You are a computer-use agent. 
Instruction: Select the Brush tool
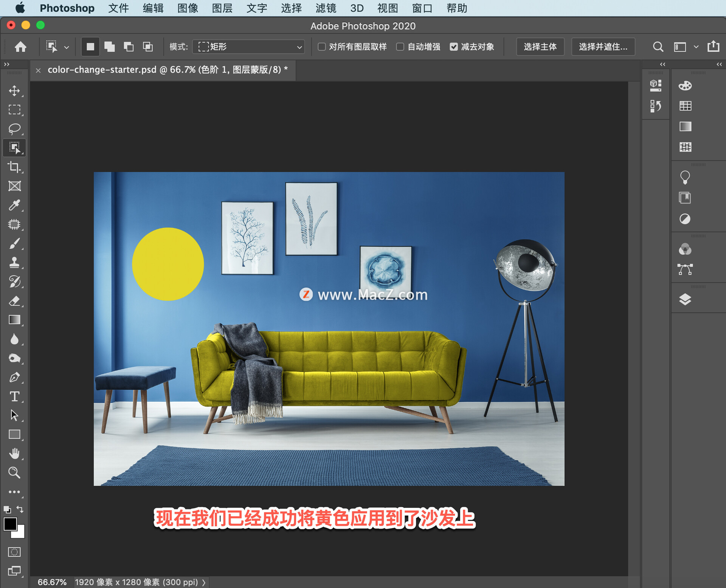click(14, 243)
